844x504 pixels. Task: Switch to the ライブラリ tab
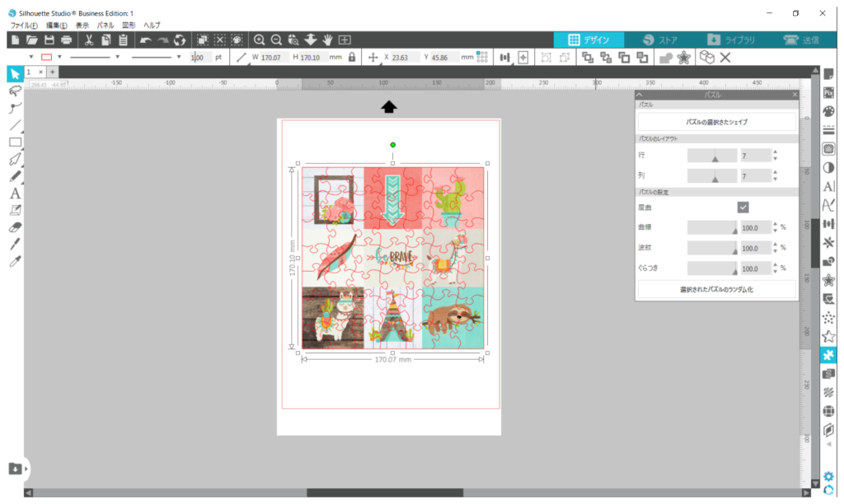(x=731, y=40)
